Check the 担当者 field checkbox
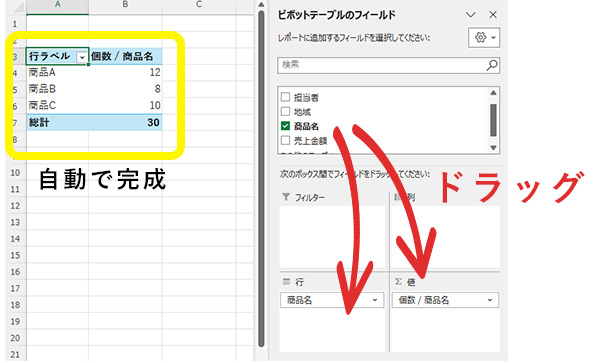This screenshot has height=363, width=603. point(285,97)
